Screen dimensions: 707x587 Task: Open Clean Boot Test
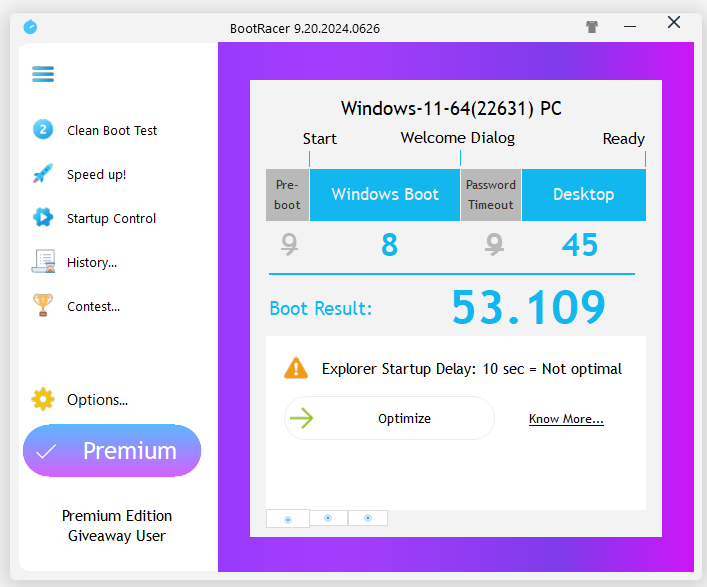[112, 130]
